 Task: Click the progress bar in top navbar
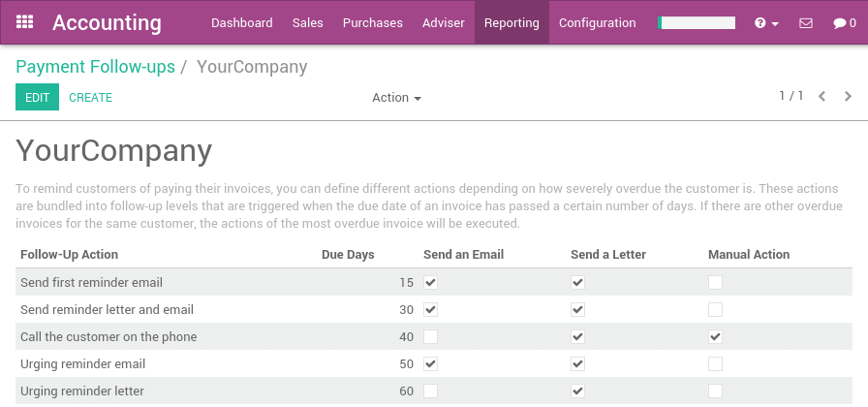697,23
